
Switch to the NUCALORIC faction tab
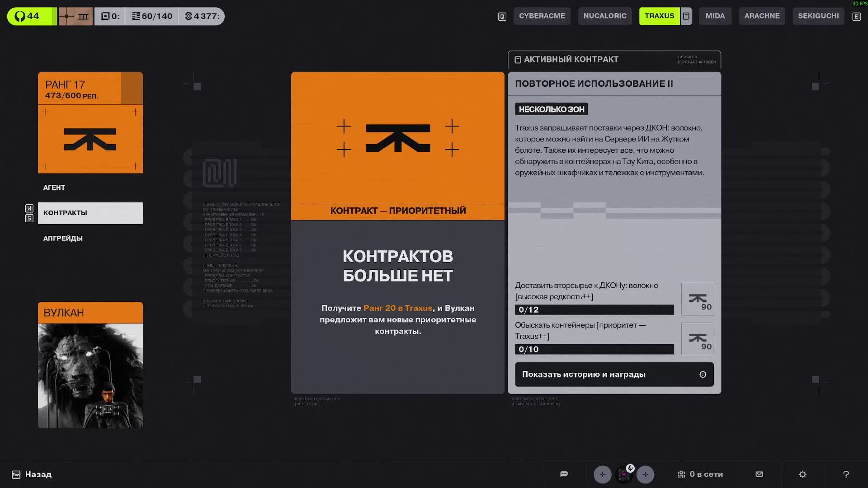604,16
